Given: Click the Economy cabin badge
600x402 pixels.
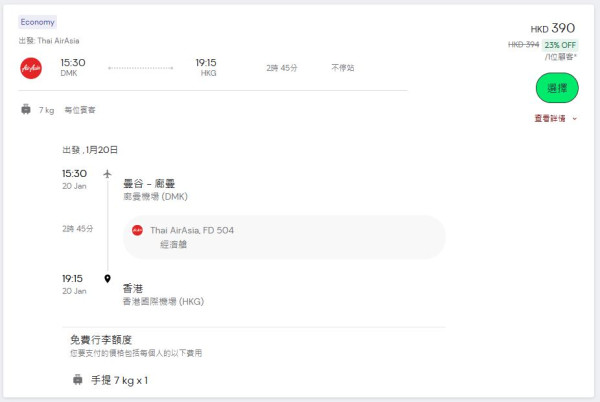Looking at the screenshot, I should coord(38,21).
